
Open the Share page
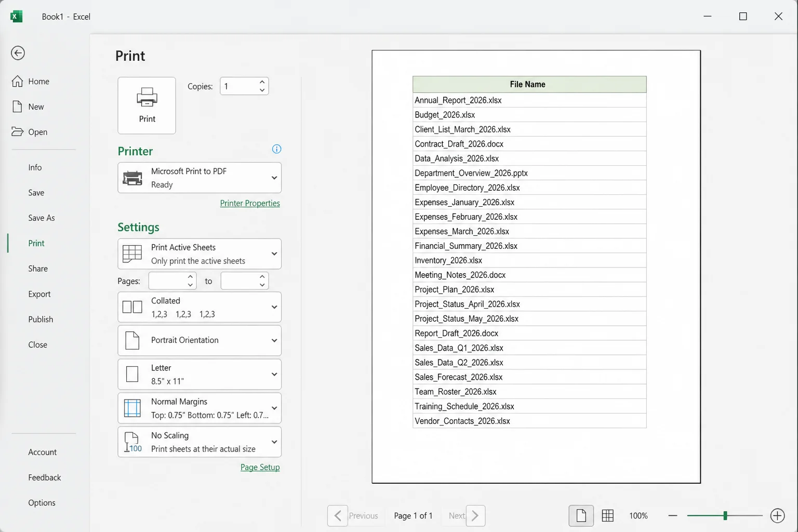coord(38,269)
